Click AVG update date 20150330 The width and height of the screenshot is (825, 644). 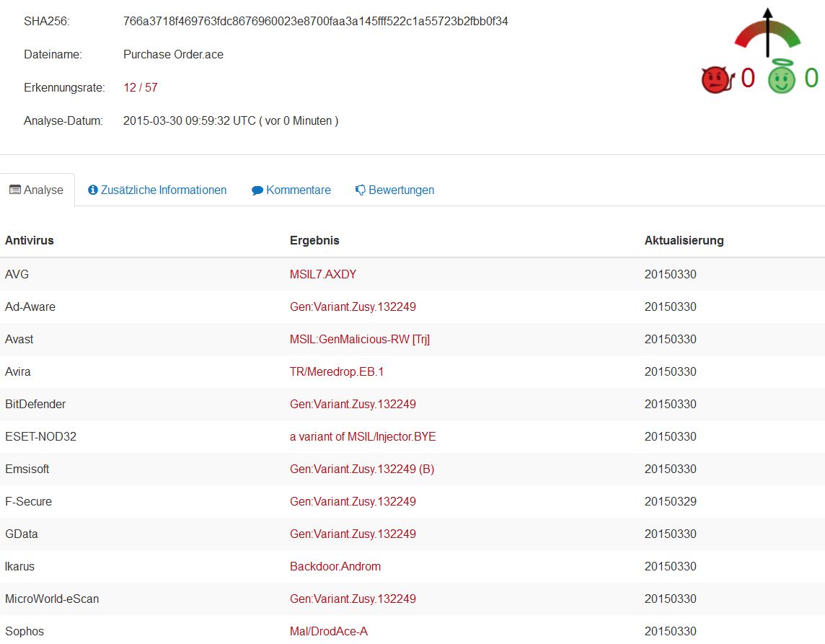[x=671, y=274]
